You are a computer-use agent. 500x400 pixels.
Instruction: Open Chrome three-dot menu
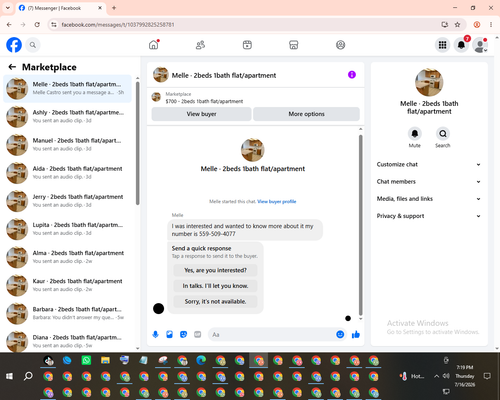(x=491, y=25)
